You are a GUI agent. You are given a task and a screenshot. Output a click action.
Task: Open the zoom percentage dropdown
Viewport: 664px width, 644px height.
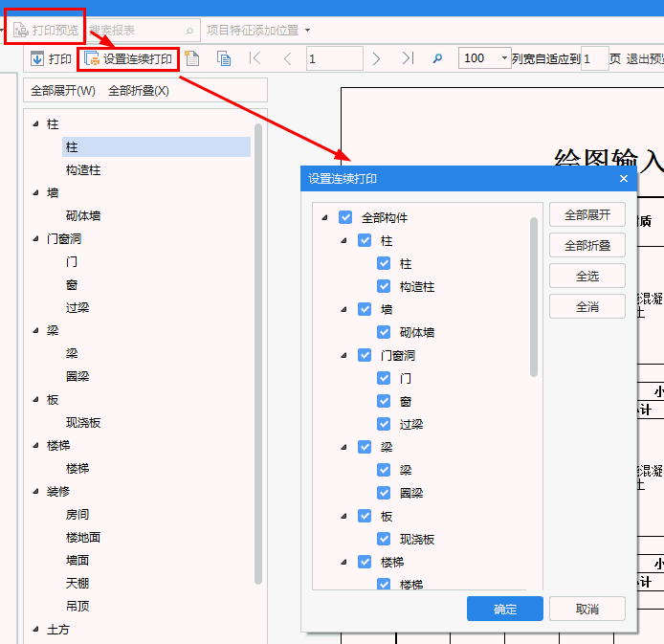(504, 59)
